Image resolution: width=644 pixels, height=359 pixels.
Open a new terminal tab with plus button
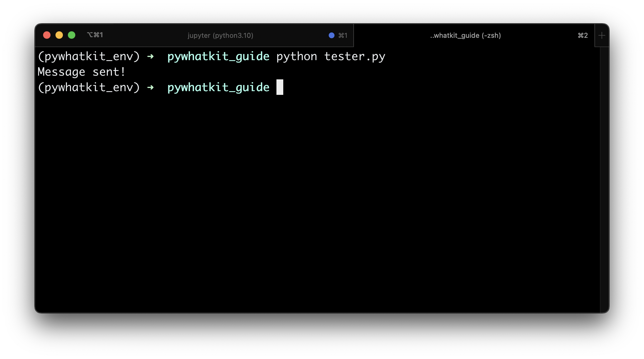click(601, 35)
